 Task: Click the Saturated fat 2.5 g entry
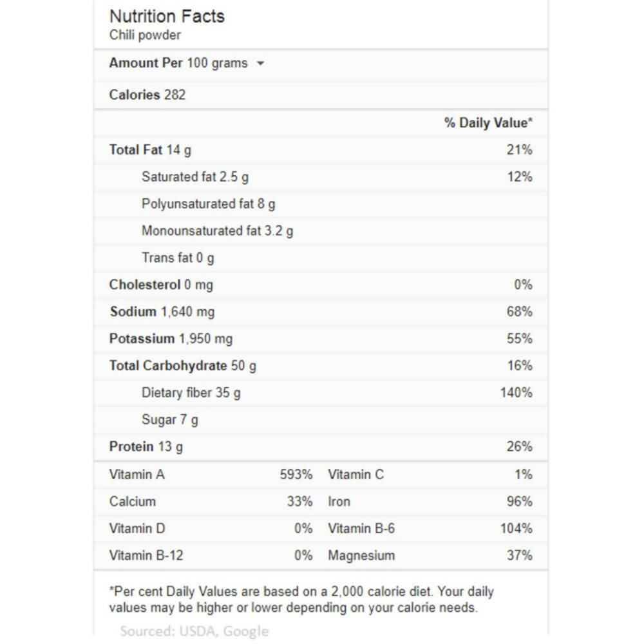(x=195, y=176)
